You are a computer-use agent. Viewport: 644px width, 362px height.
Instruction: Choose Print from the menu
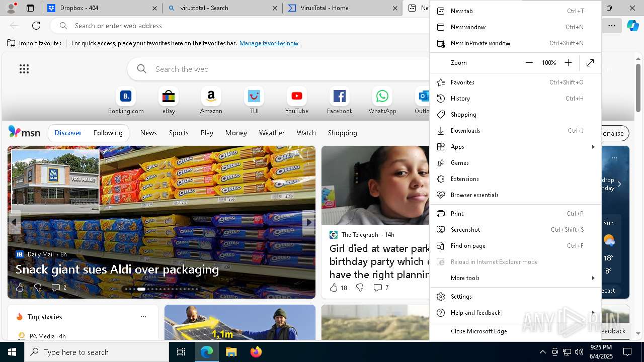tap(515, 214)
